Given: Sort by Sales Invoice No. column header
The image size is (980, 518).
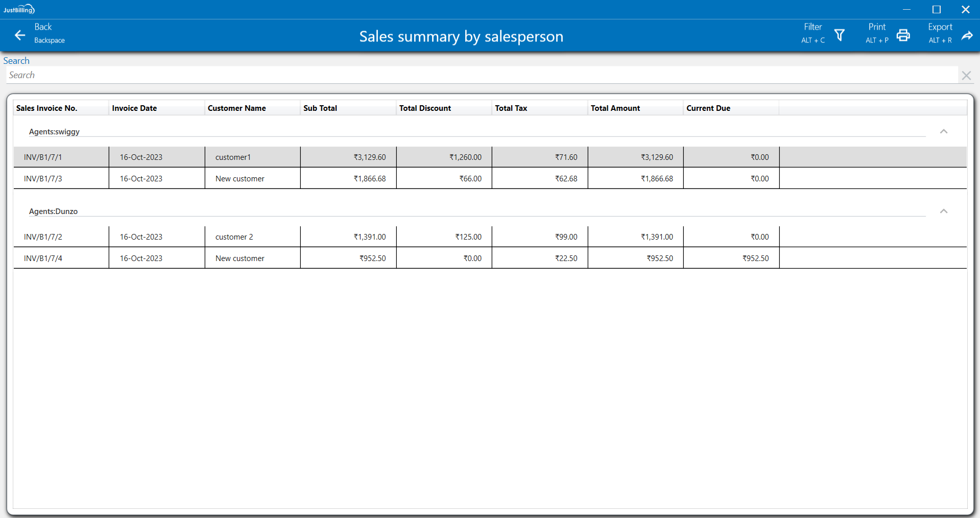Looking at the screenshot, I should coord(47,108).
